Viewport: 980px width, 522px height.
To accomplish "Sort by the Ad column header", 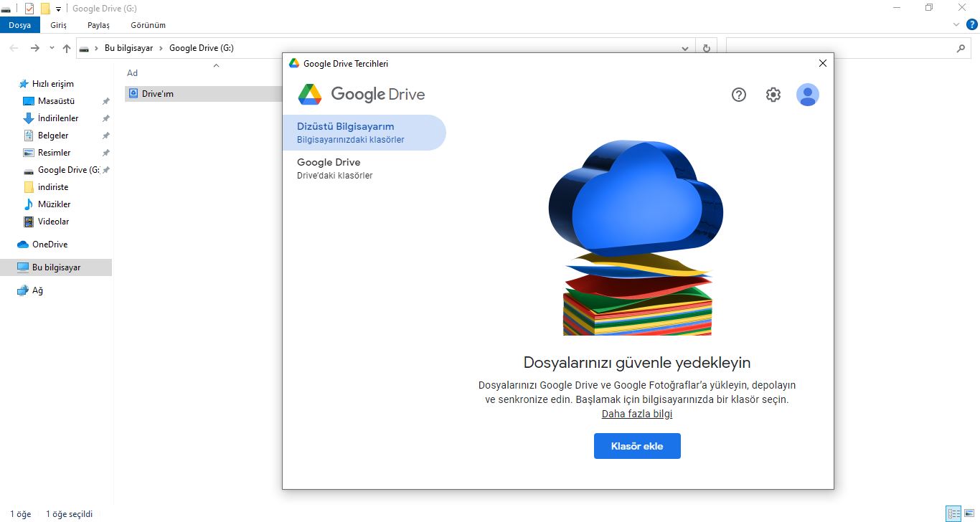I will pyautogui.click(x=132, y=73).
